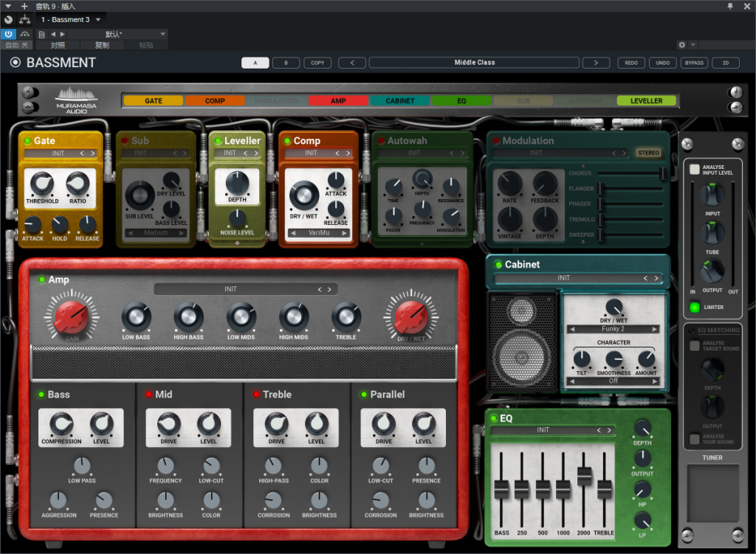The width and height of the screenshot is (756, 554).
Task: Enable the Sub pedal
Action: 125,141
